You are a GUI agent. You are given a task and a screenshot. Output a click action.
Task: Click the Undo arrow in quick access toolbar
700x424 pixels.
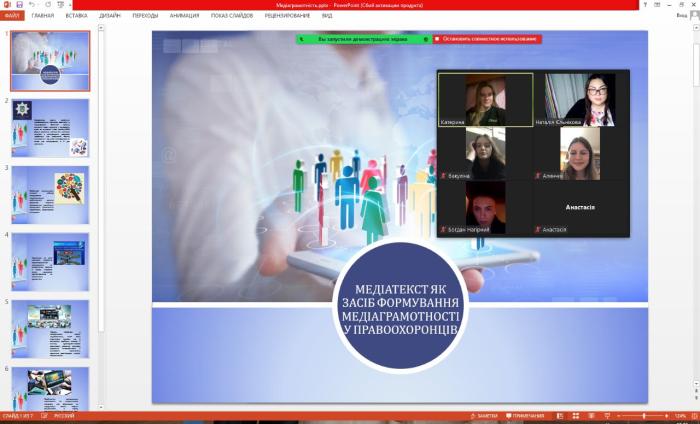coord(32,5)
